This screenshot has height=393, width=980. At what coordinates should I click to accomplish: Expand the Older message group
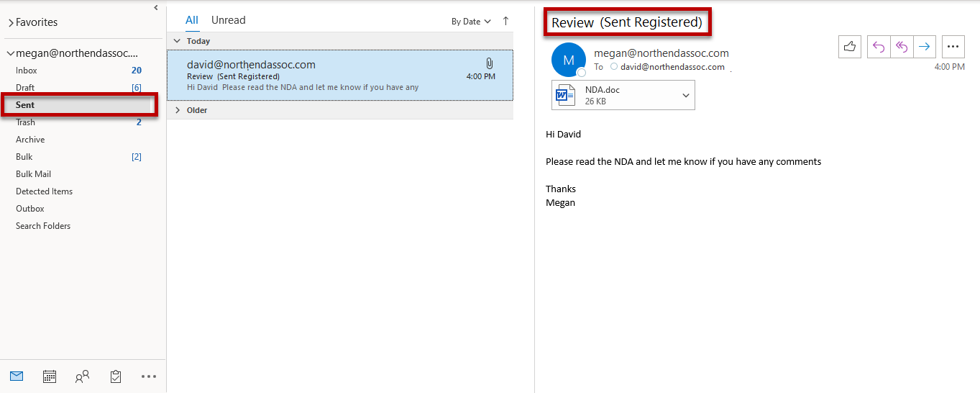coord(178,110)
